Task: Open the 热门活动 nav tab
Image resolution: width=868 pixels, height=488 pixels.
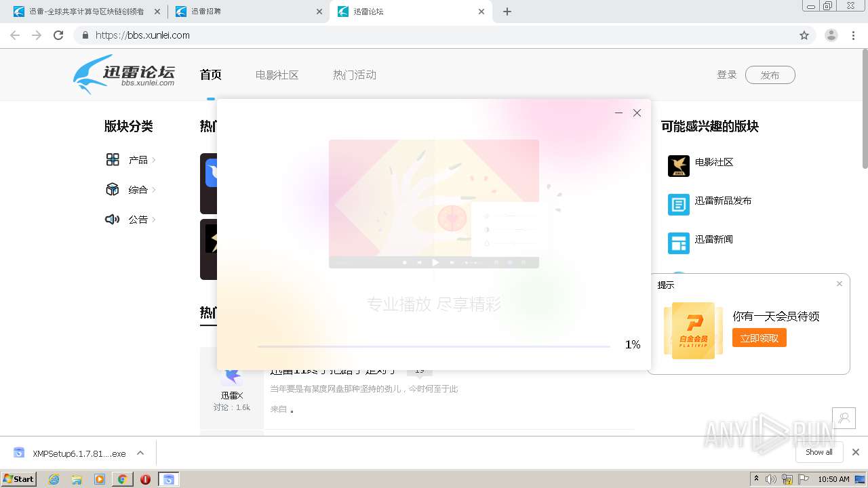Action: pyautogui.click(x=355, y=75)
